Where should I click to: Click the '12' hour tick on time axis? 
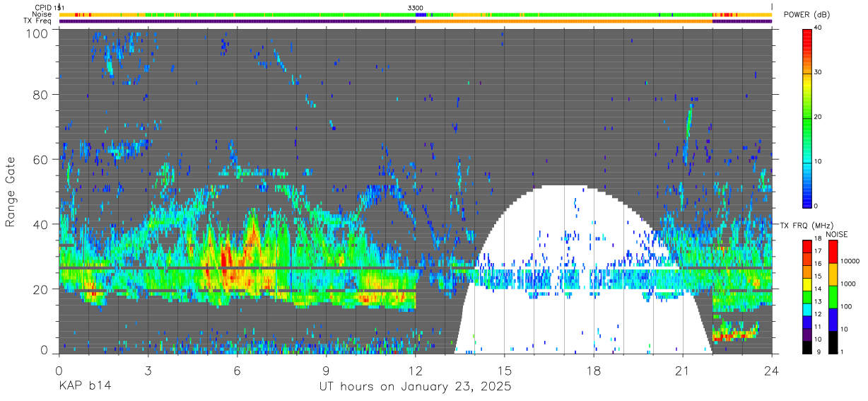pyautogui.click(x=416, y=370)
